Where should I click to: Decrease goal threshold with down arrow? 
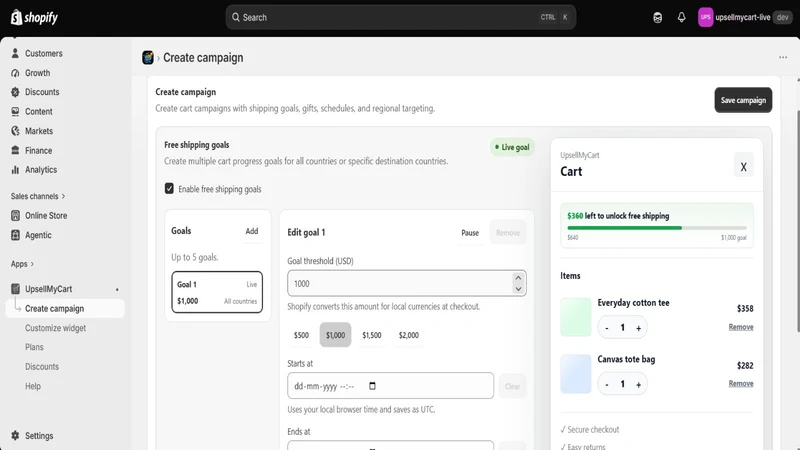[x=518, y=289]
